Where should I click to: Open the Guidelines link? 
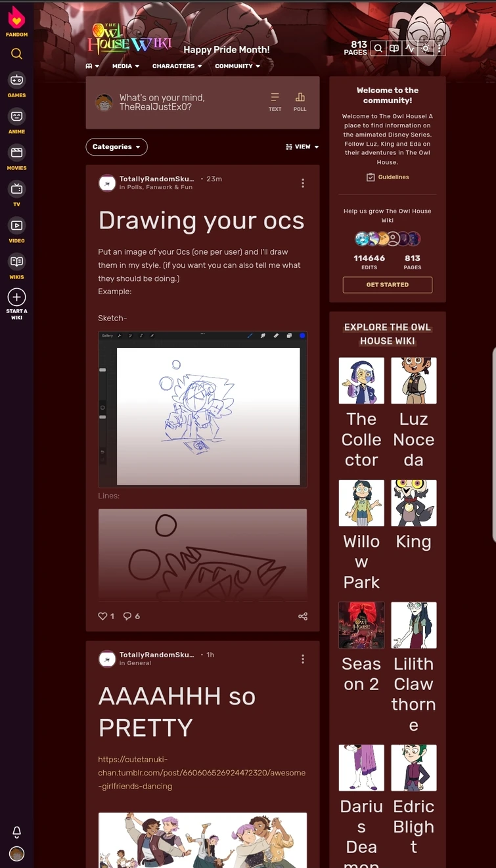[x=388, y=177]
